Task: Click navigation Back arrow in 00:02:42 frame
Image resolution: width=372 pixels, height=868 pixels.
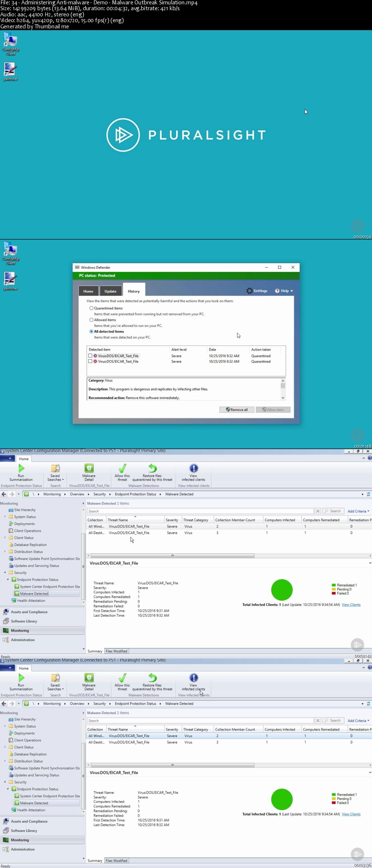Action: 4,494
